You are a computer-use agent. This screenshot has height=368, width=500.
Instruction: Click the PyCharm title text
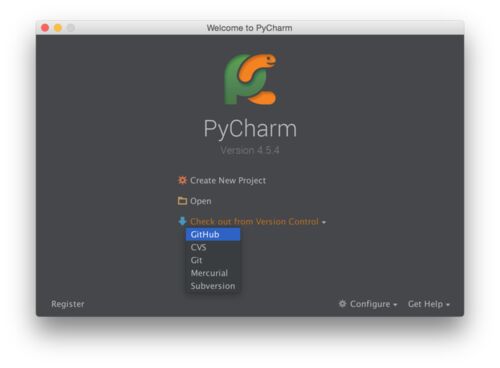coord(250,129)
